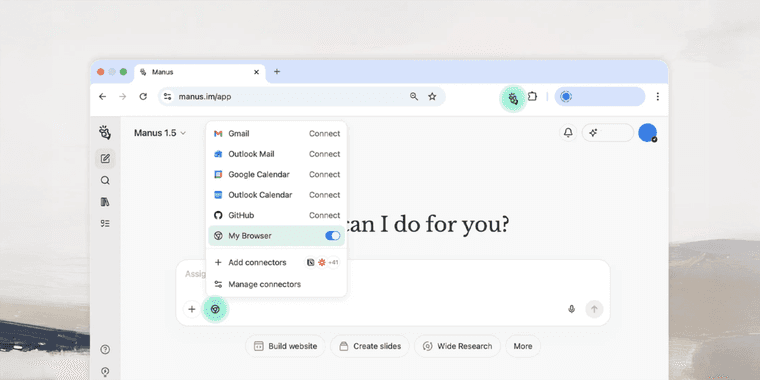Select Add connectors menu entry
The height and width of the screenshot is (380, 760).
tap(276, 262)
